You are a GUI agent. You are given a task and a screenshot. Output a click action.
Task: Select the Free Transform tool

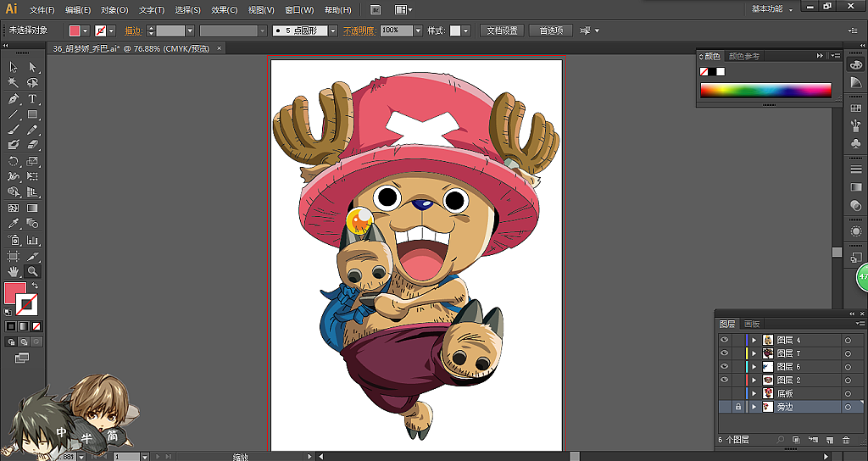pos(33,176)
